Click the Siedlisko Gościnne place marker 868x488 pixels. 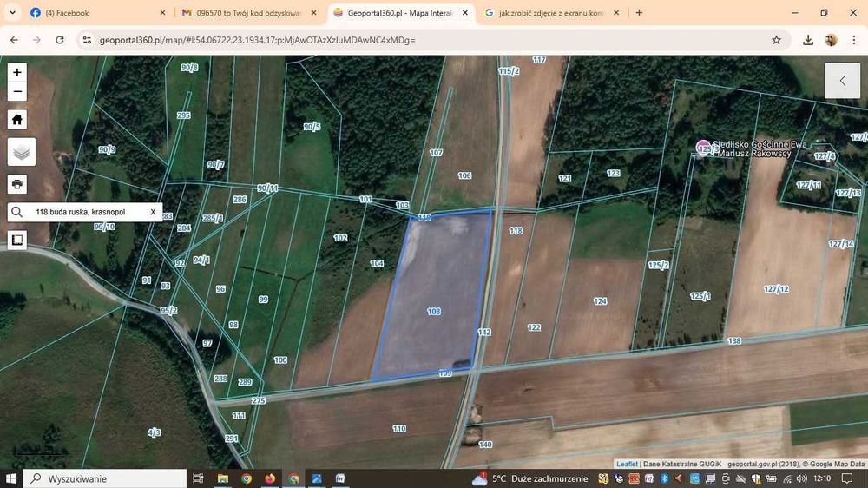click(703, 148)
